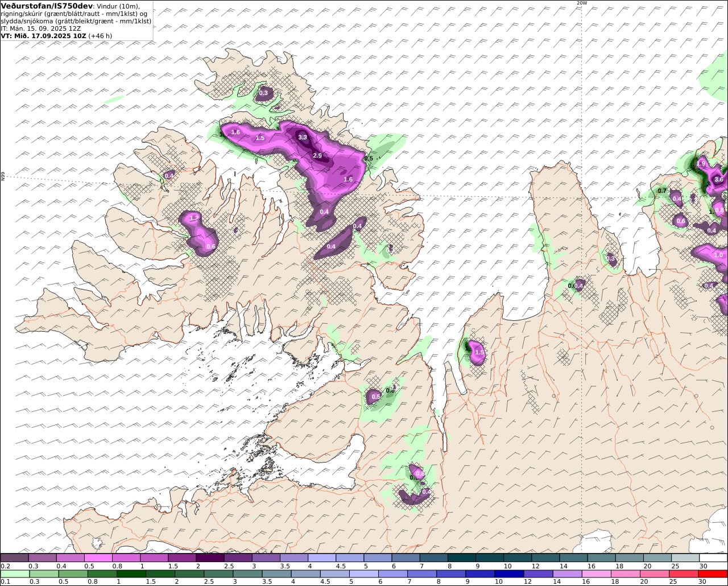Click the 1.9 value label at right edge
Image resolution: width=728 pixels, height=586 pixels.
[701, 164]
